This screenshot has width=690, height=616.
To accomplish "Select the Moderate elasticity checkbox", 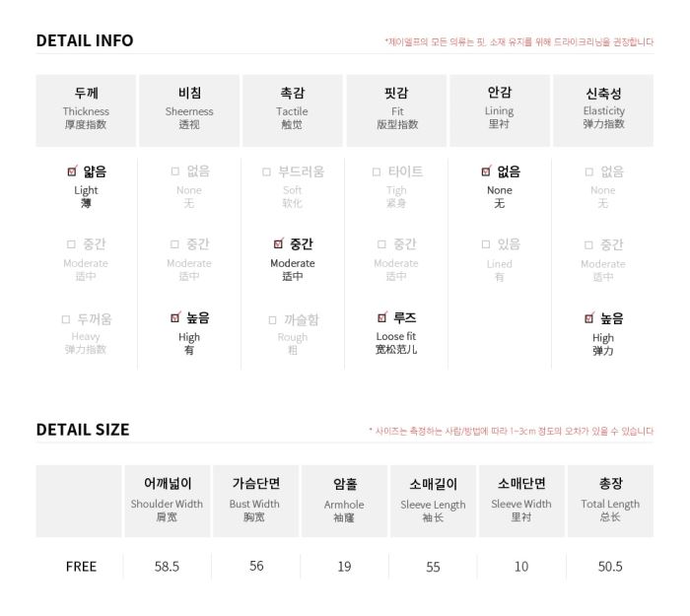I will [x=588, y=244].
